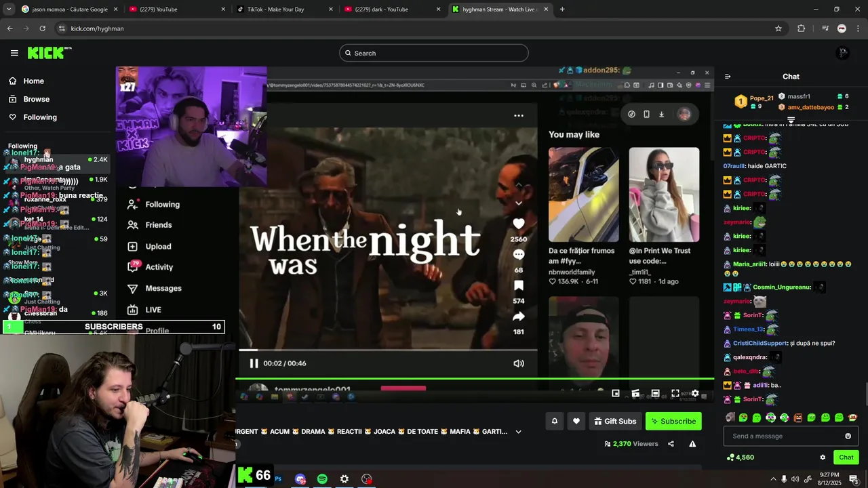Open Discord from taskbar

coord(300,479)
